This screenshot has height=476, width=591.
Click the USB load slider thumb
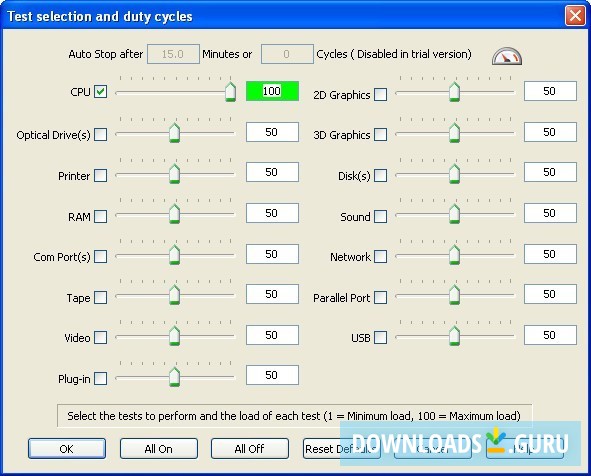(x=455, y=336)
